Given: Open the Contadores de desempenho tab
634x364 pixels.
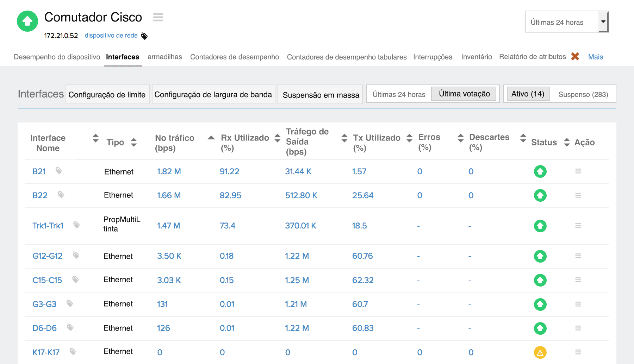Looking at the screenshot, I should coord(234,57).
